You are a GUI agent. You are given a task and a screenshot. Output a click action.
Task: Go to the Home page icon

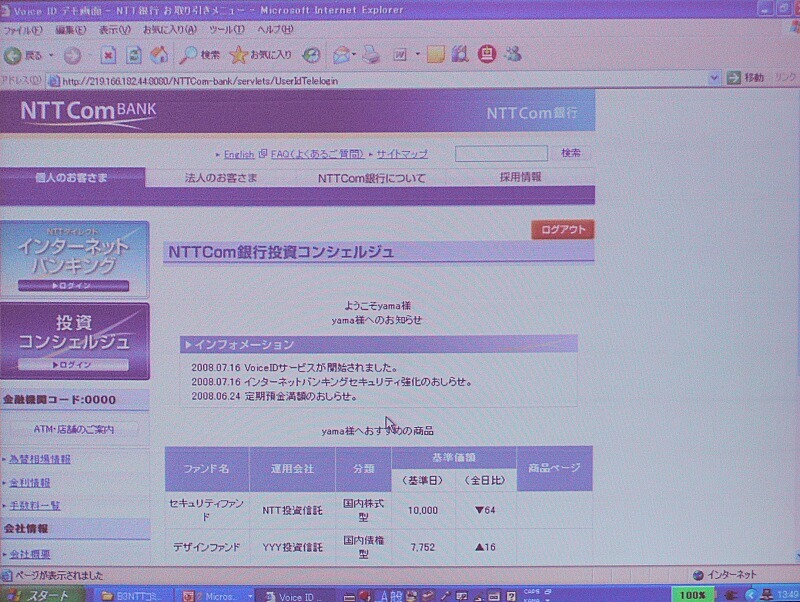click(159, 55)
